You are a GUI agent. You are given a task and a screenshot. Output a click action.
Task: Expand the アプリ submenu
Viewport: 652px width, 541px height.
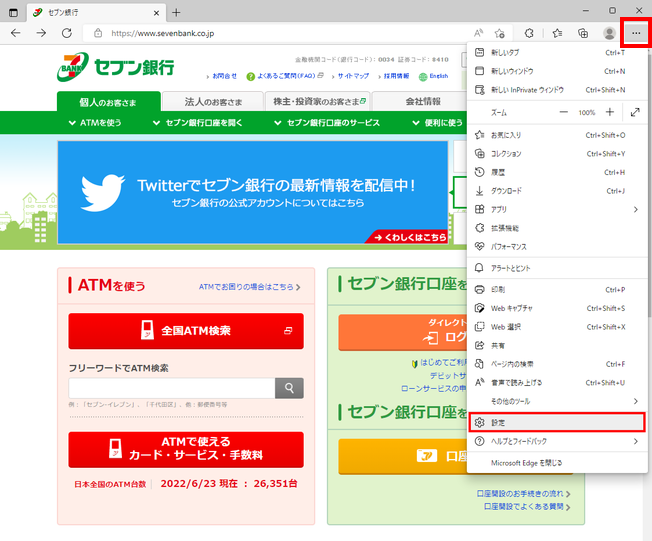tap(557, 210)
